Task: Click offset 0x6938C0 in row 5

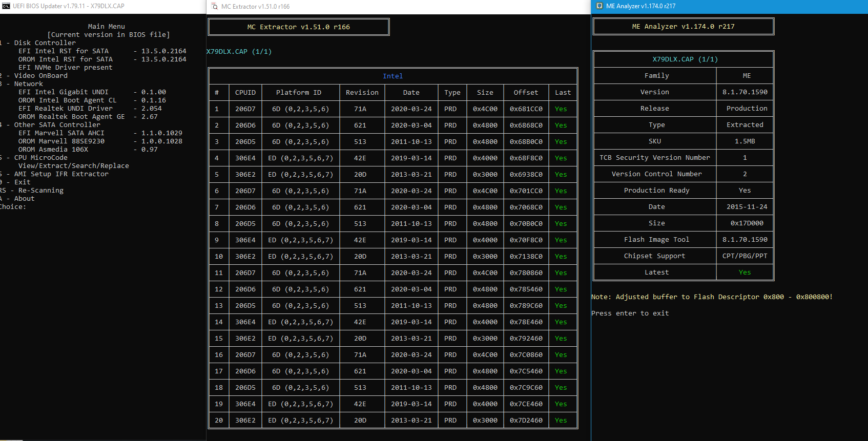Action: (526, 175)
